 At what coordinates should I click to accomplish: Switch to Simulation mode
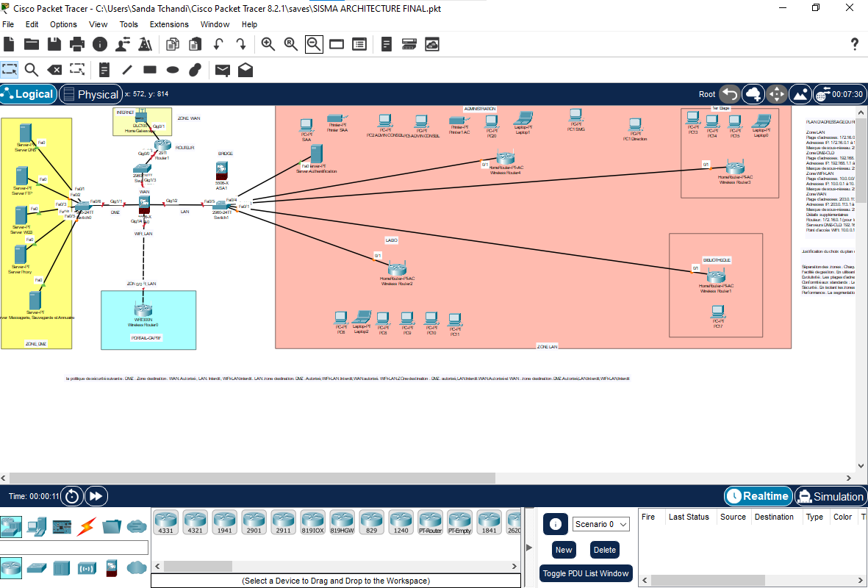coord(831,496)
